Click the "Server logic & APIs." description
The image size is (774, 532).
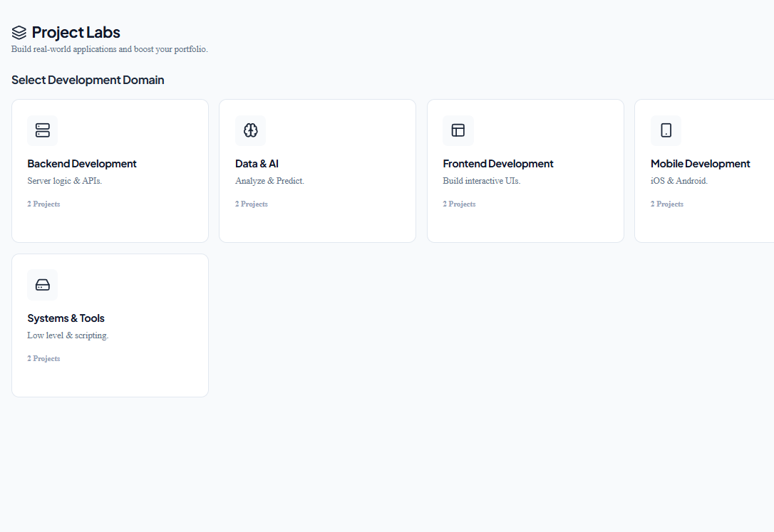pyautogui.click(x=65, y=181)
